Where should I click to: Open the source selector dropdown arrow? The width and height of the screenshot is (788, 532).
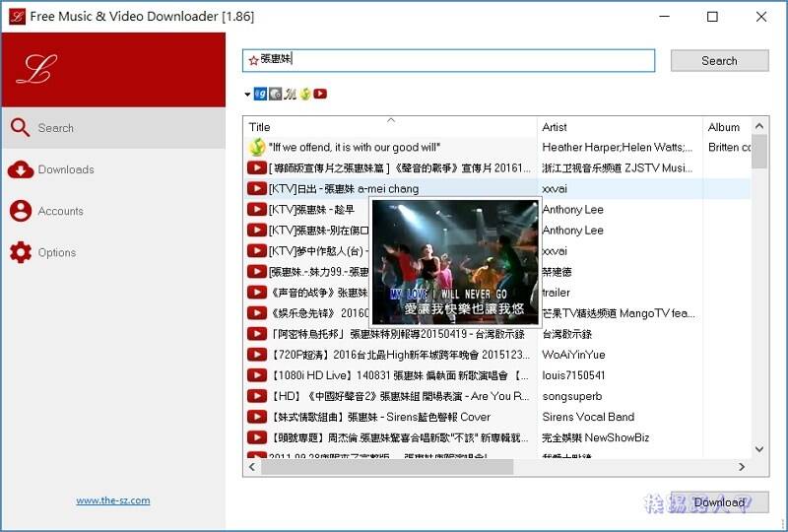tap(247, 94)
